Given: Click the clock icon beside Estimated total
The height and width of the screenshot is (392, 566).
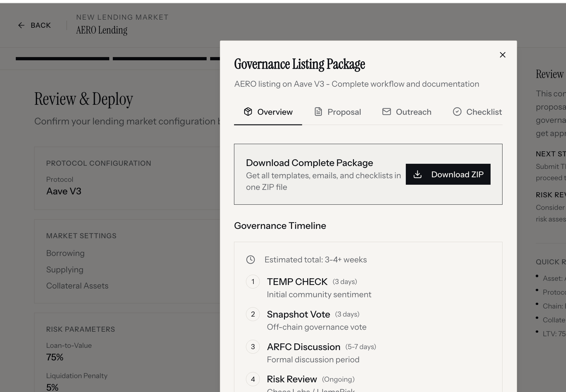Looking at the screenshot, I should click(250, 260).
